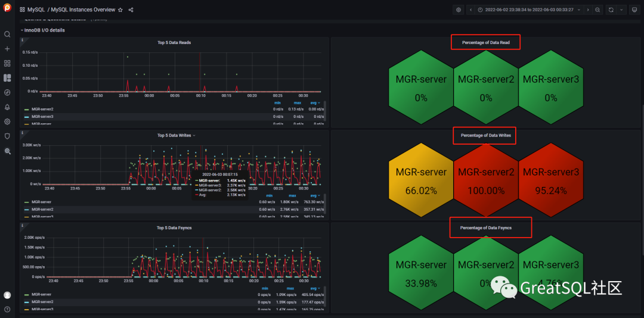Open the Query Analytics magnifier icon
This screenshot has width=644, height=318.
point(7,151)
